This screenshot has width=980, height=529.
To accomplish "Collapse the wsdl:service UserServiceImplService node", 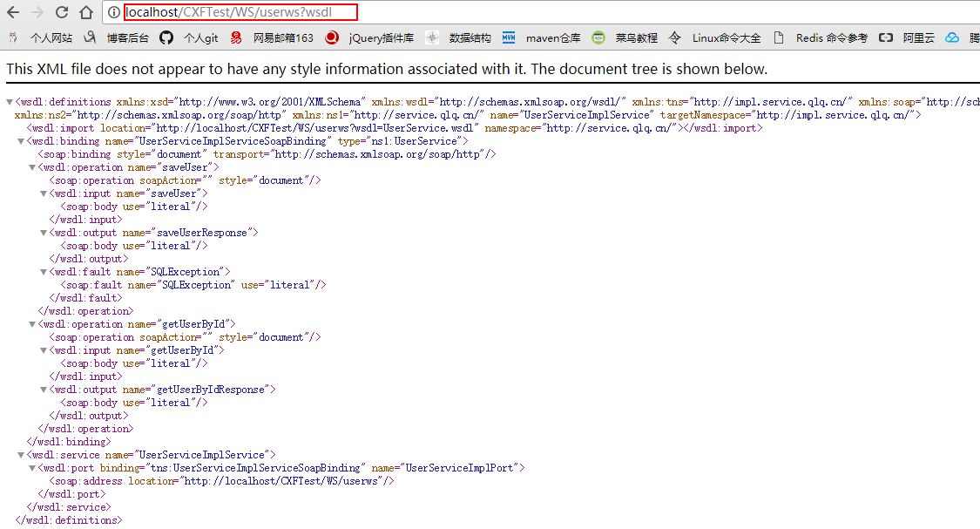I will click(21, 455).
